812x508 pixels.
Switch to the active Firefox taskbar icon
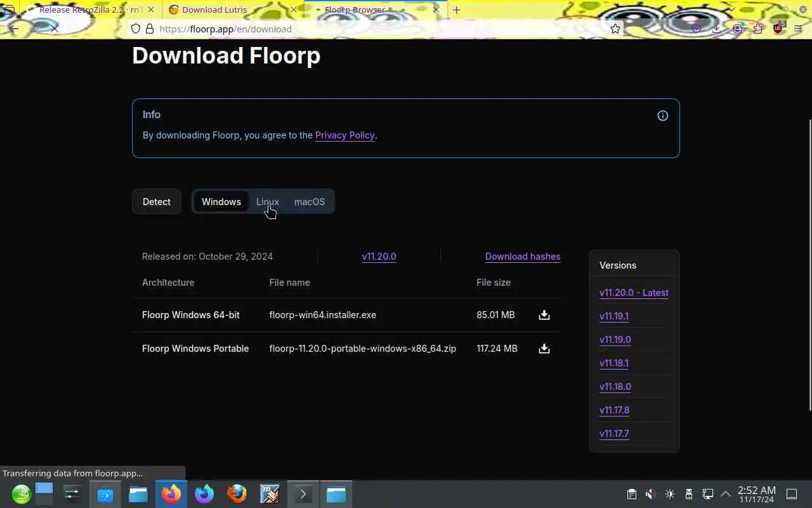pyautogui.click(x=171, y=494)
